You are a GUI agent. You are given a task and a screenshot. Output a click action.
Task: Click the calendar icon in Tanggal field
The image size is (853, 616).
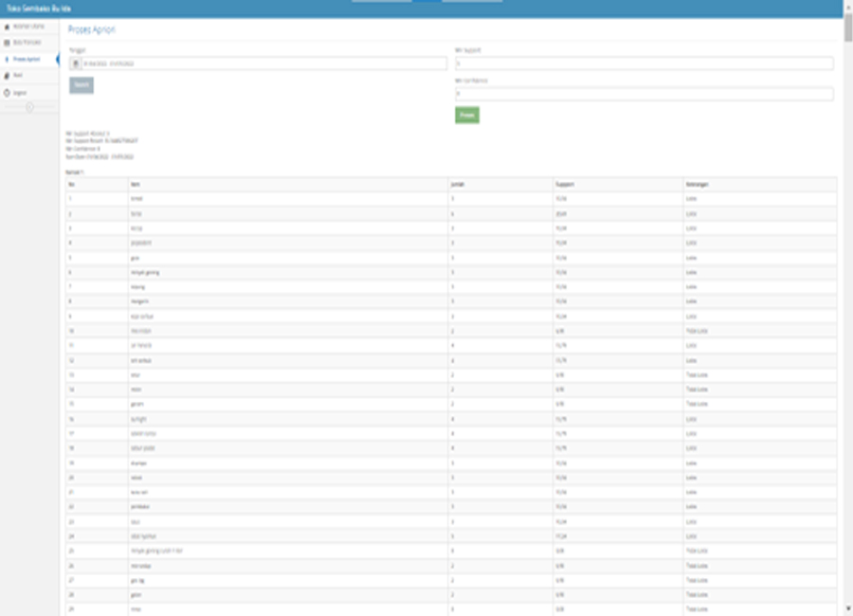(77, 63)
